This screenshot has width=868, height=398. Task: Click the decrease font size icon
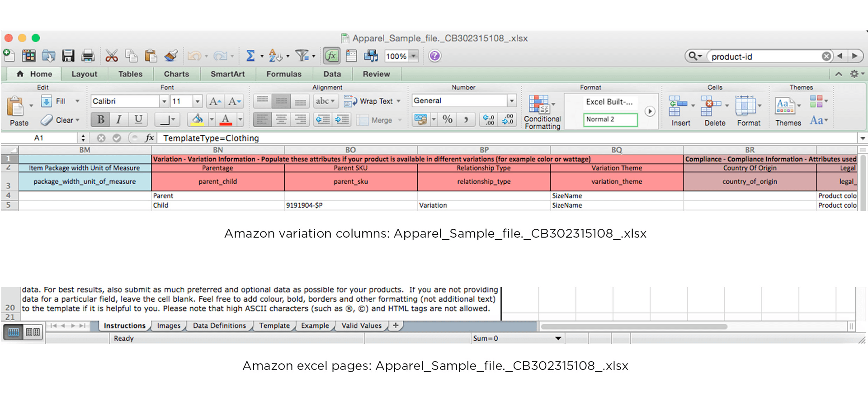pos(234,101)
